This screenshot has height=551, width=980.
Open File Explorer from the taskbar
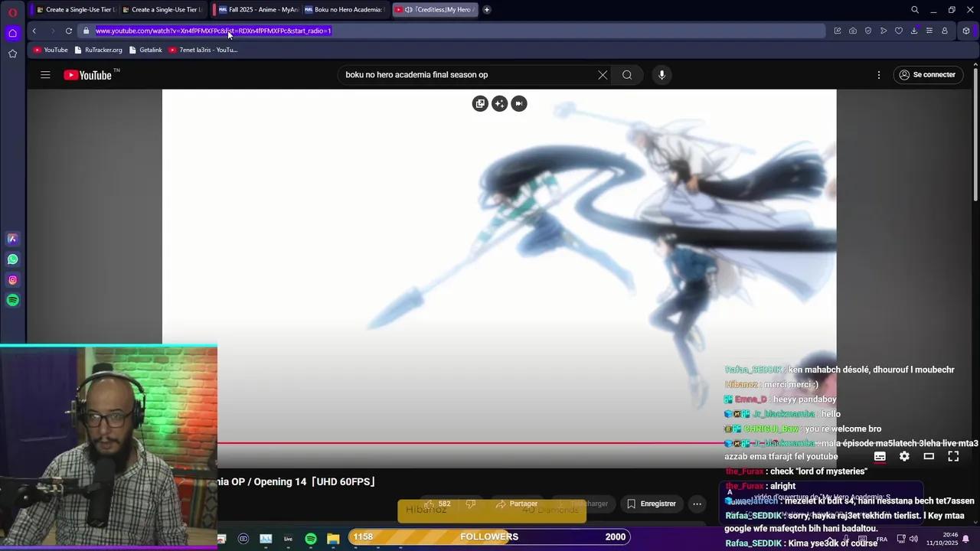coord(333,539)
